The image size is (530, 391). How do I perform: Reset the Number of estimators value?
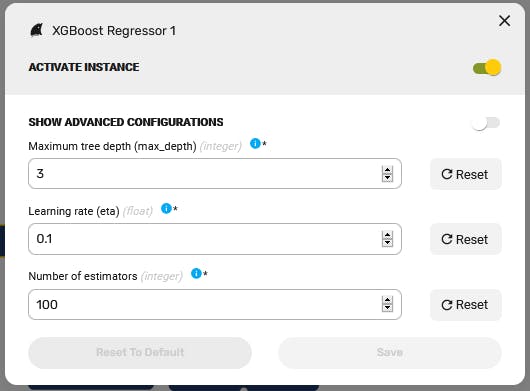click(x=465, y=304)
